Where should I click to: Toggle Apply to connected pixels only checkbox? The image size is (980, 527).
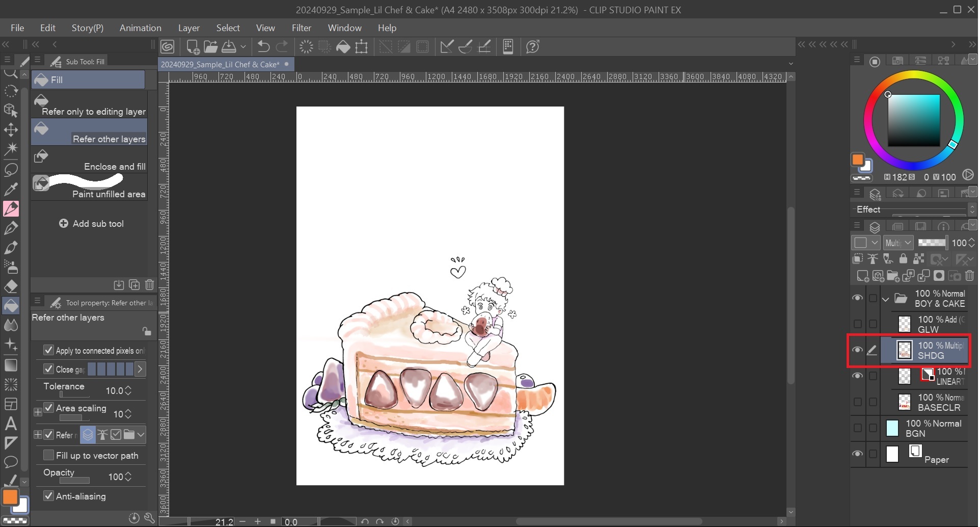48,350
